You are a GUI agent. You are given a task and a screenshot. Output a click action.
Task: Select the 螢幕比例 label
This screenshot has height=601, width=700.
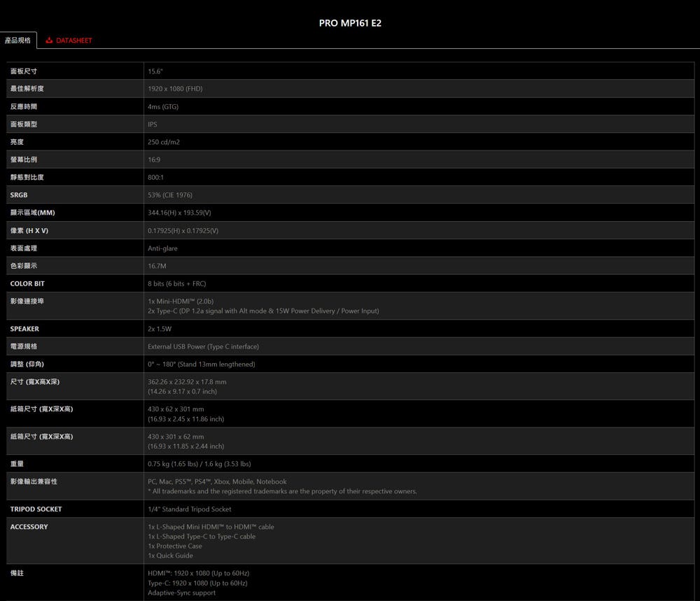24,160
